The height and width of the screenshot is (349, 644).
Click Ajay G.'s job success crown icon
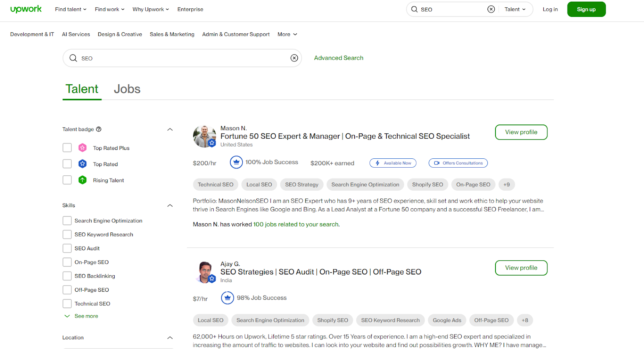(227, 298)
